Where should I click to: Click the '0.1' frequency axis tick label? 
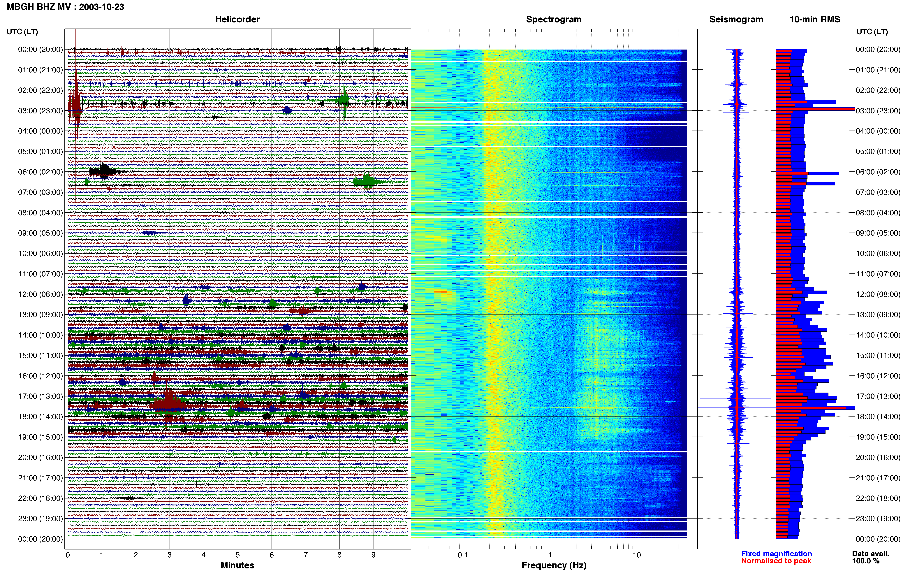click(463, 555)
